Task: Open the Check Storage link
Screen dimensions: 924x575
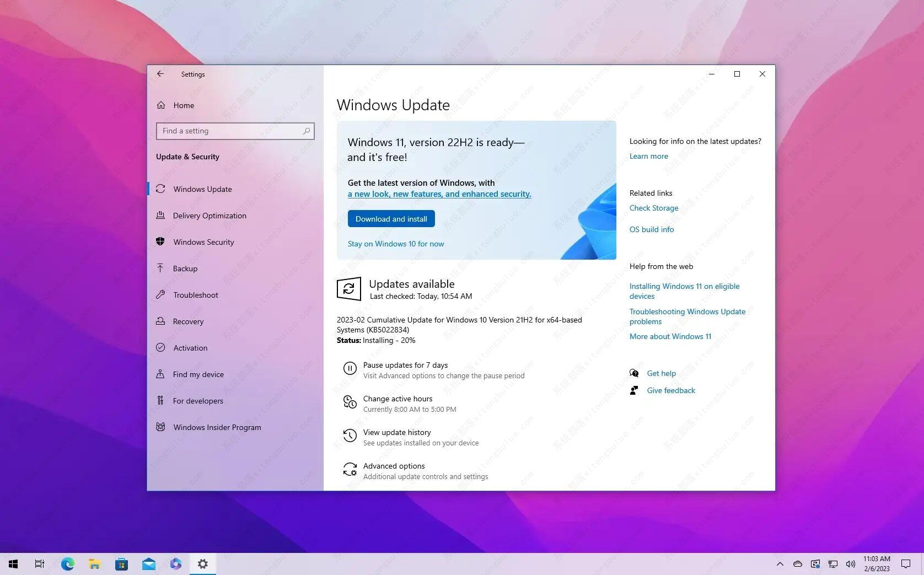Action: click(653, 208)
